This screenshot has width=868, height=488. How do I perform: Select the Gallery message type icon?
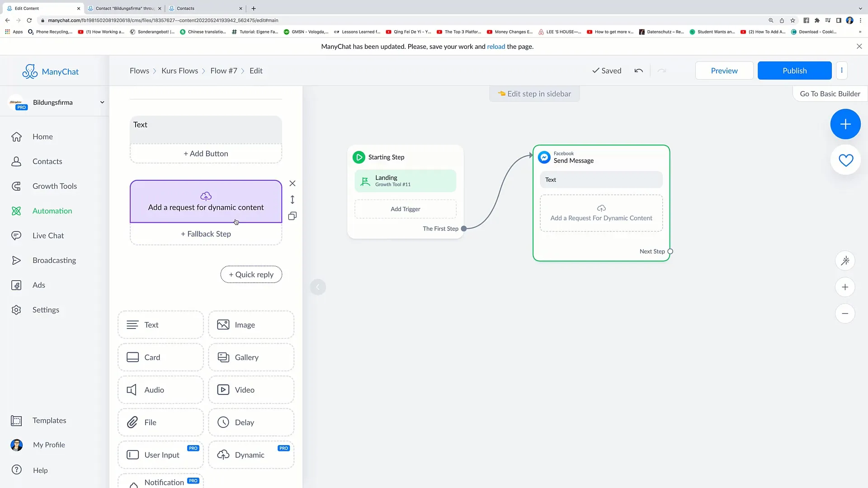point(223,357)
